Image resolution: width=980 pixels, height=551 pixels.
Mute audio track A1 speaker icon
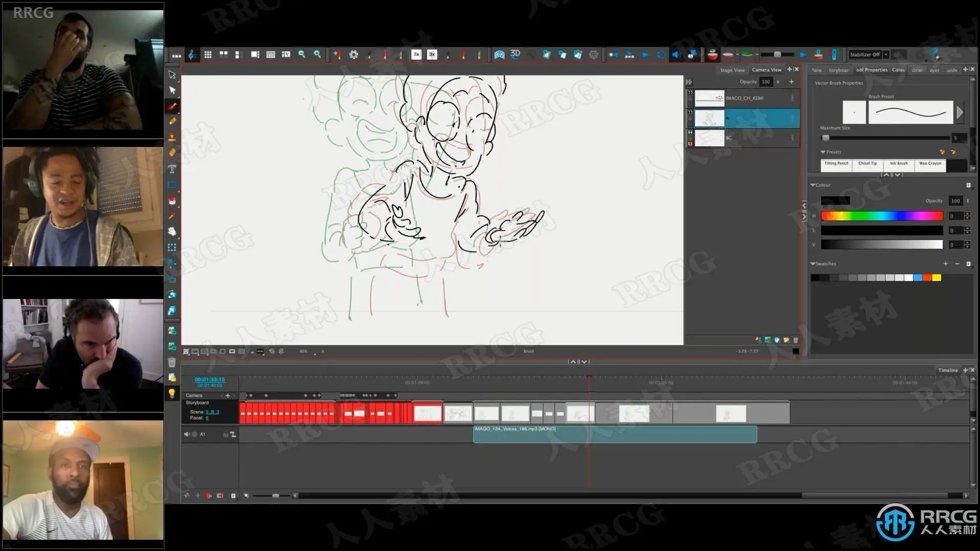point(187,434)
